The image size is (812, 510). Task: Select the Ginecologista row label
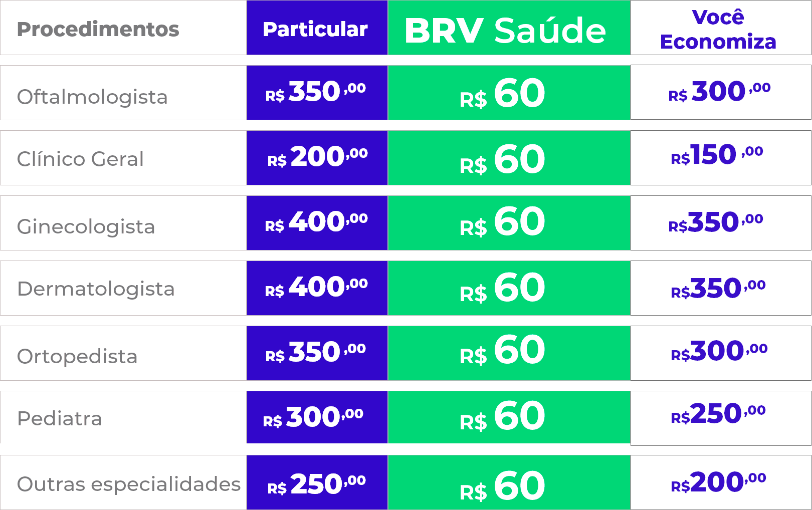pos(86,226)
